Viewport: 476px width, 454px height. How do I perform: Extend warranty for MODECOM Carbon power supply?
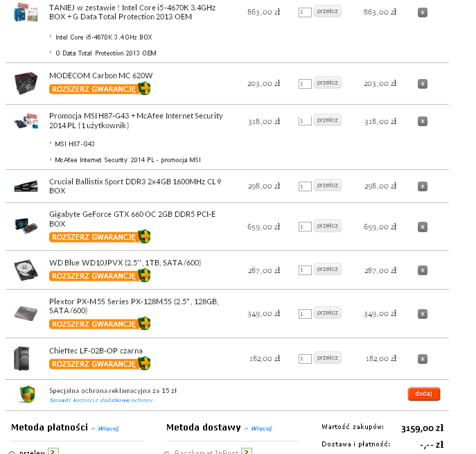100,89
